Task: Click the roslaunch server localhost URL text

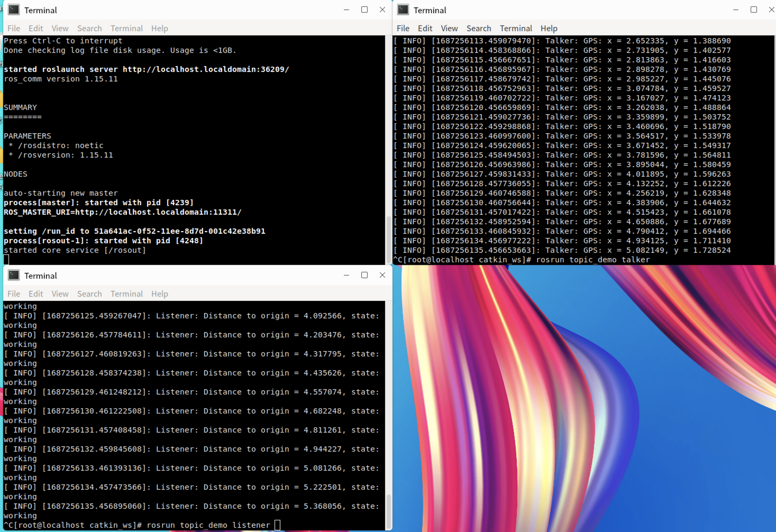Action: click(205, 70)
